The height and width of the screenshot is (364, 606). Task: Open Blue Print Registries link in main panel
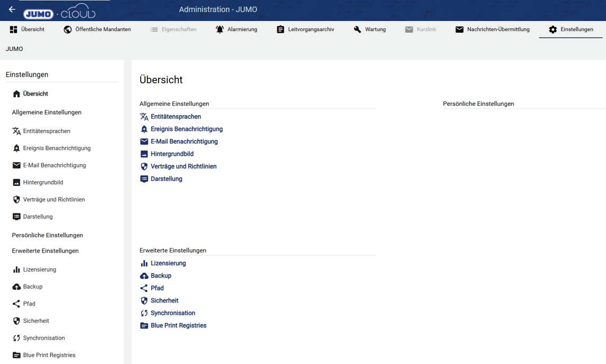pyautogui.click(x=178, y=326)
